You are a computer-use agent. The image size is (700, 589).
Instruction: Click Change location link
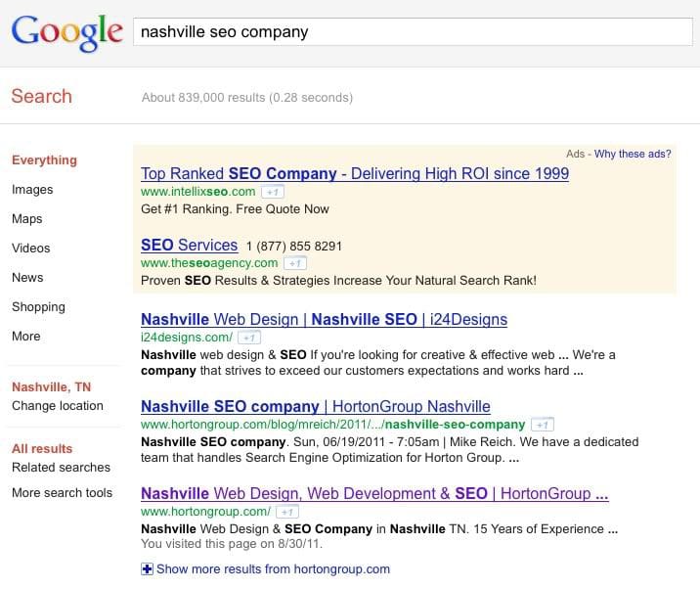(57, 406)
